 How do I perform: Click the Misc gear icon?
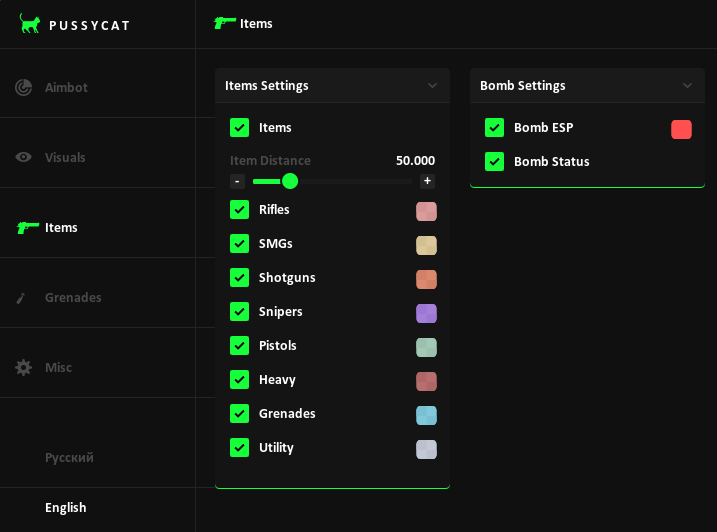tap(23, 367)
